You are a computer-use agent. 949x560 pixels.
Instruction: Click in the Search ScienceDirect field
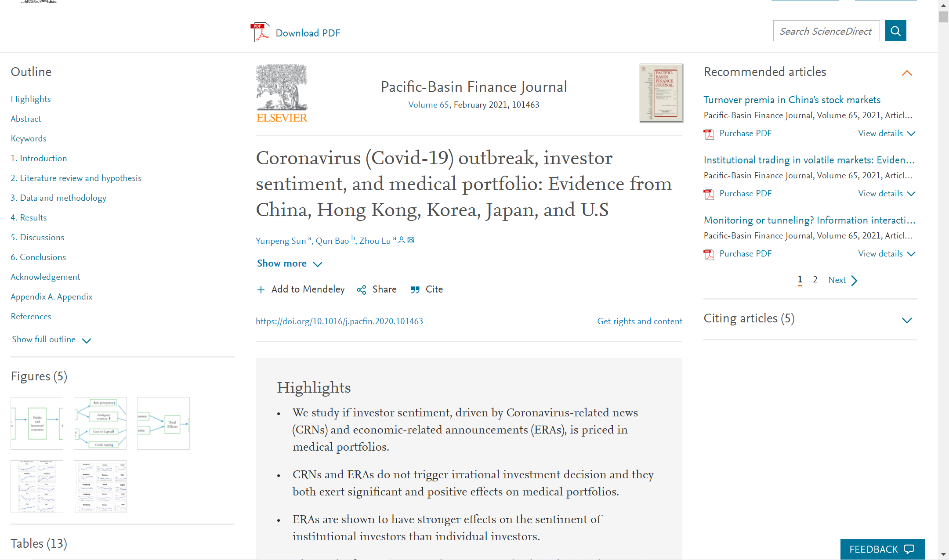point(826,31)
